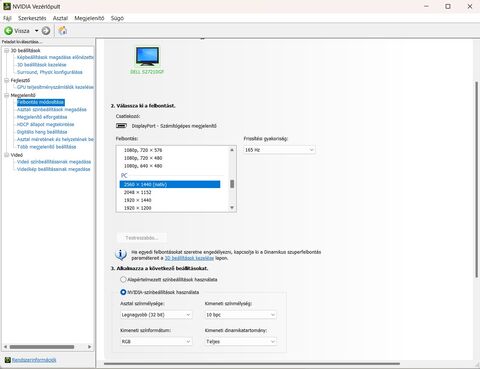Click the tree panel horizontal scrollbar thumb
This screenshot has width=480, height=369.
[42, 347]
